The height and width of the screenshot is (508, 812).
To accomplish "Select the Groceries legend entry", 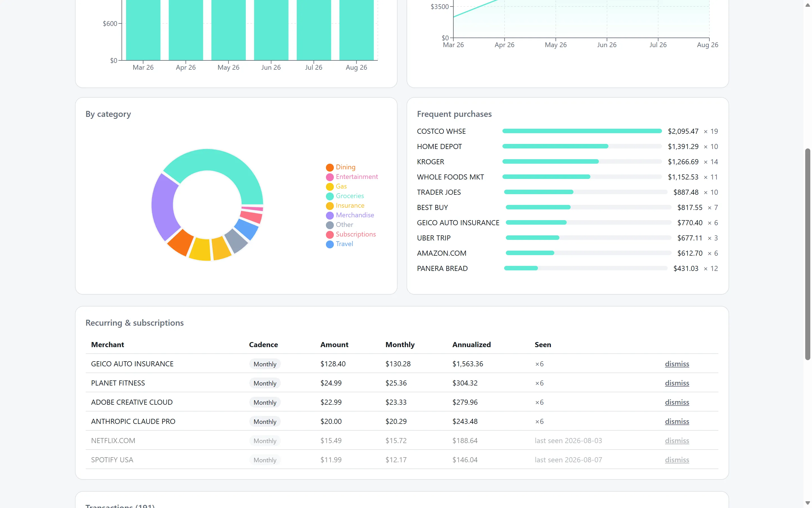I will (x=345, y=196).
